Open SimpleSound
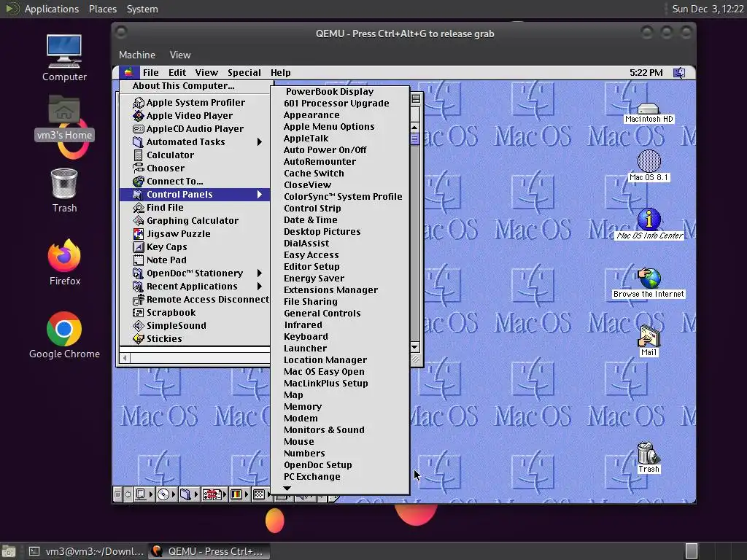The height and width of the screenshot is (560, 747). [195, 326]
